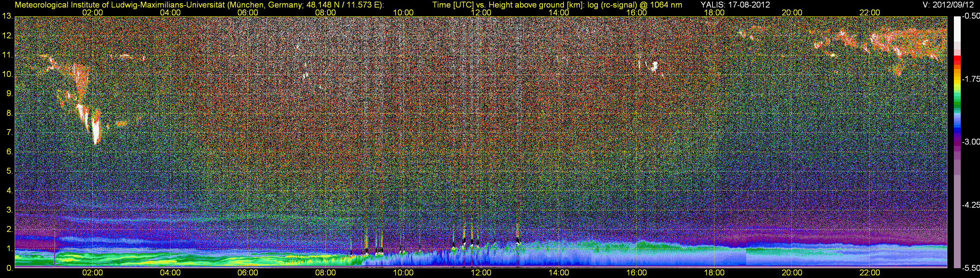Click the 04:00 label on the top time axis
This screenshot has height=278, width=980.
click(x=170, y=12)
